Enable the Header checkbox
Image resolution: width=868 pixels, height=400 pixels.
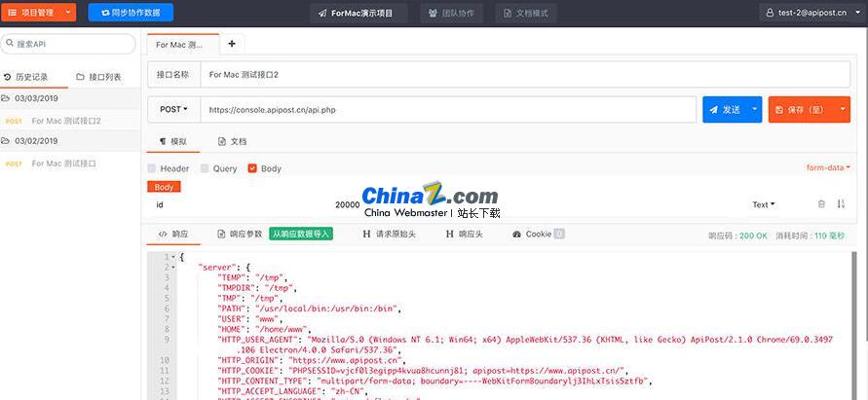(154, 168)
